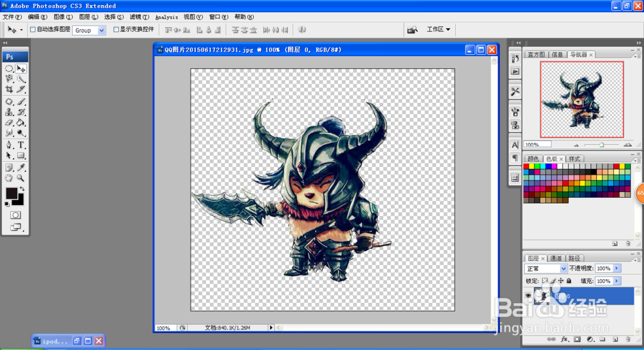Screen dimensions: 644x350
Task: Create a new layer group folder
Action: tap(603, 339)
